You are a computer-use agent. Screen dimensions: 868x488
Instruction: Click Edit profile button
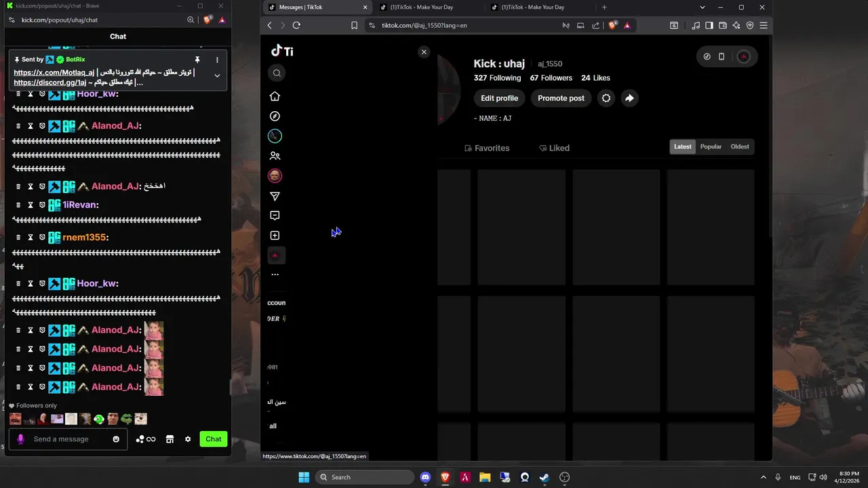coord(499,98)
